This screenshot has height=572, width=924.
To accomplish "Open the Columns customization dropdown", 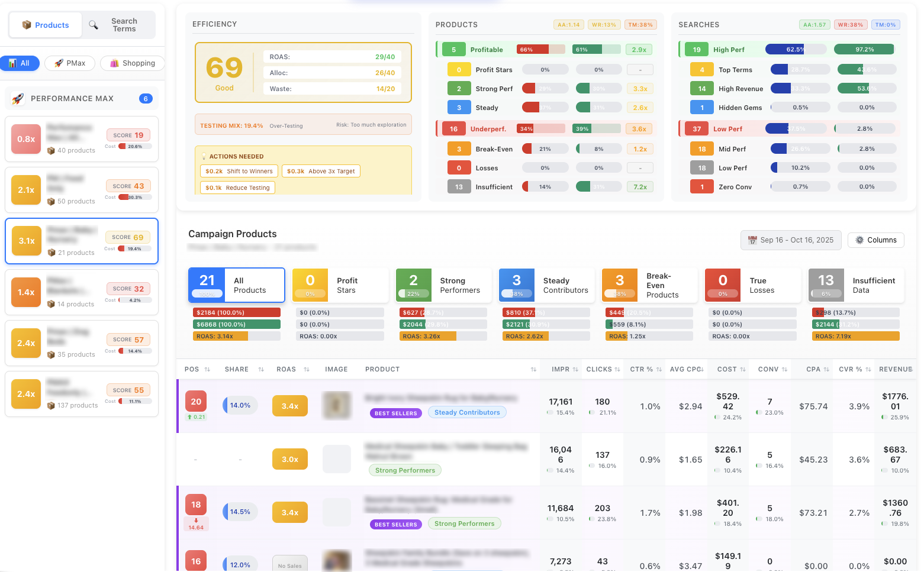I will tap(875, 240).
